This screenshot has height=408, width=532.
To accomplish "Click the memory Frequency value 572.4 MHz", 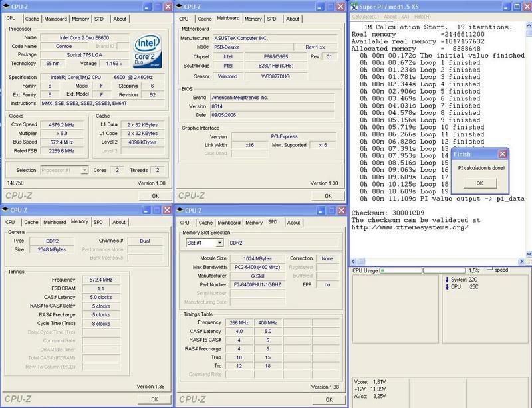I will click(x=101, y=280).
